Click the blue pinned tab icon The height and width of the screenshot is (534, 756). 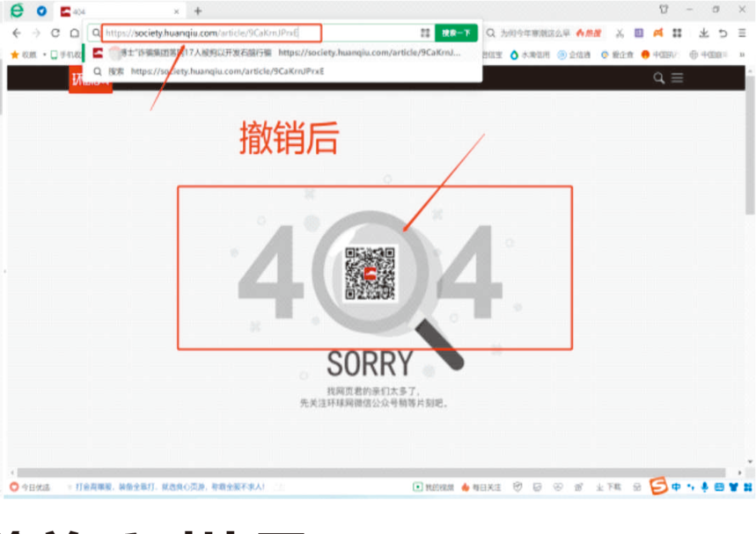click(42, 11)
